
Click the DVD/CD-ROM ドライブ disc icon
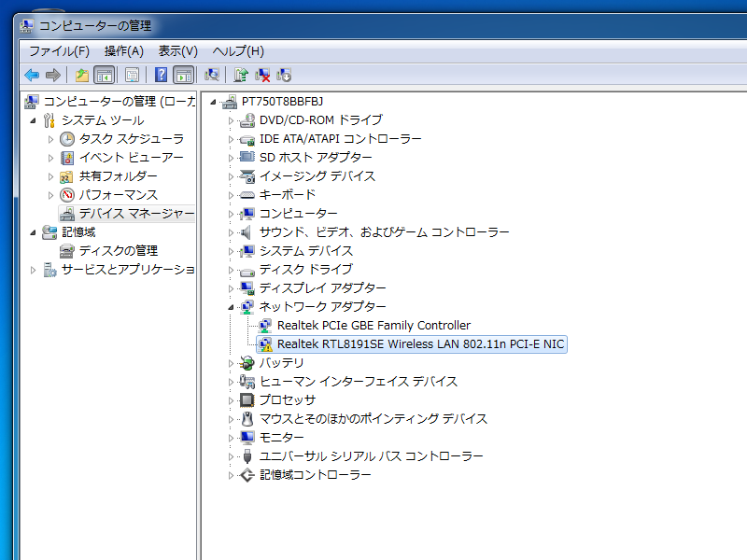point(247,120)
